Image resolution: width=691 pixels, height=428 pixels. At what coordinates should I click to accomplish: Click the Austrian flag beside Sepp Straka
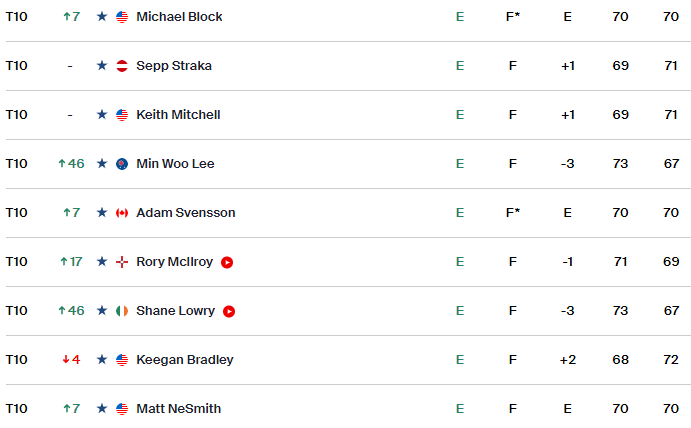click(x=122, y=66)
